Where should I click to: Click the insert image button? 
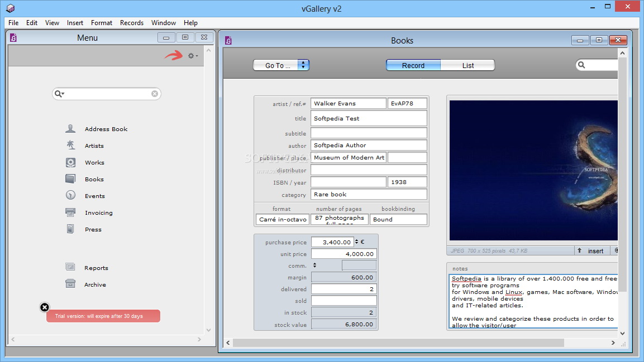click(591, 251)
